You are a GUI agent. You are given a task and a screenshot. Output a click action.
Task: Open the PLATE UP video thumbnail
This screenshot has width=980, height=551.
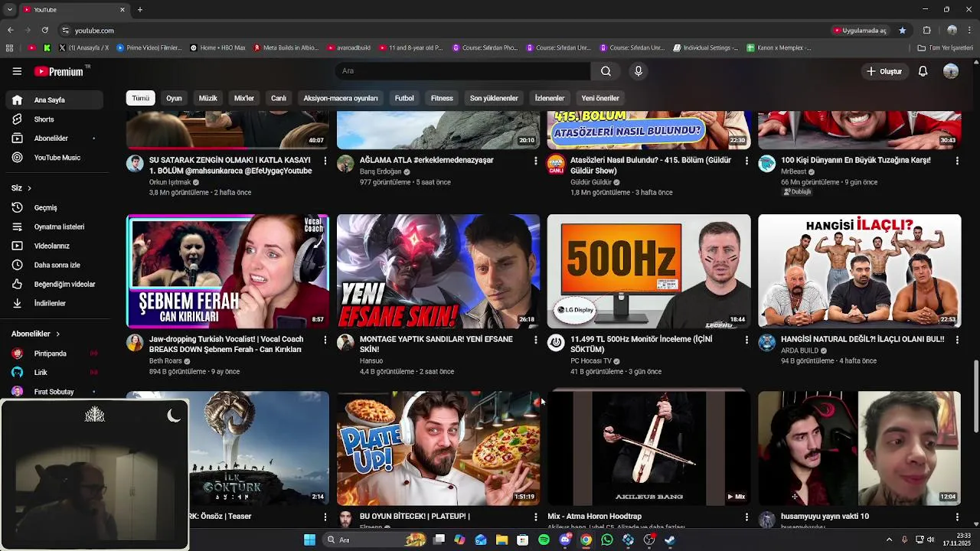pyautogui.click(x=438, y=448)
